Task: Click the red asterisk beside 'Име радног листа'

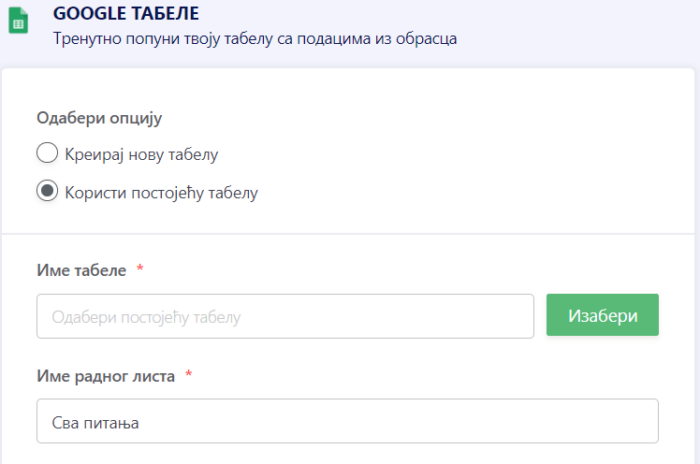Action: (188, 376)
